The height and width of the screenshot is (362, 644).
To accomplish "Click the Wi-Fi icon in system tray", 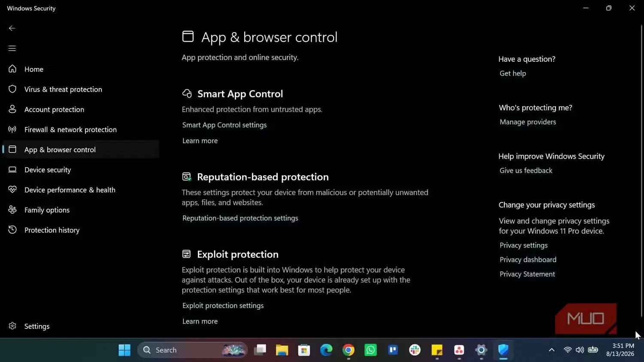I will point(568,350).
